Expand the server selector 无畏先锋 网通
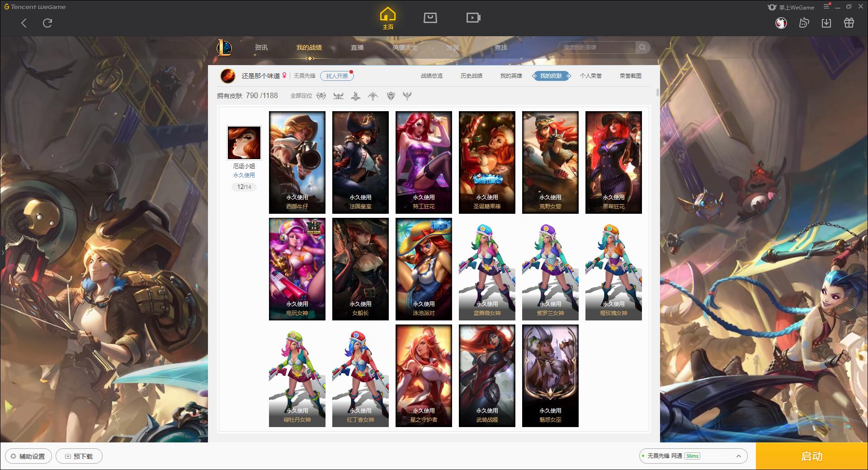868x470 pixels. point(693,456)
